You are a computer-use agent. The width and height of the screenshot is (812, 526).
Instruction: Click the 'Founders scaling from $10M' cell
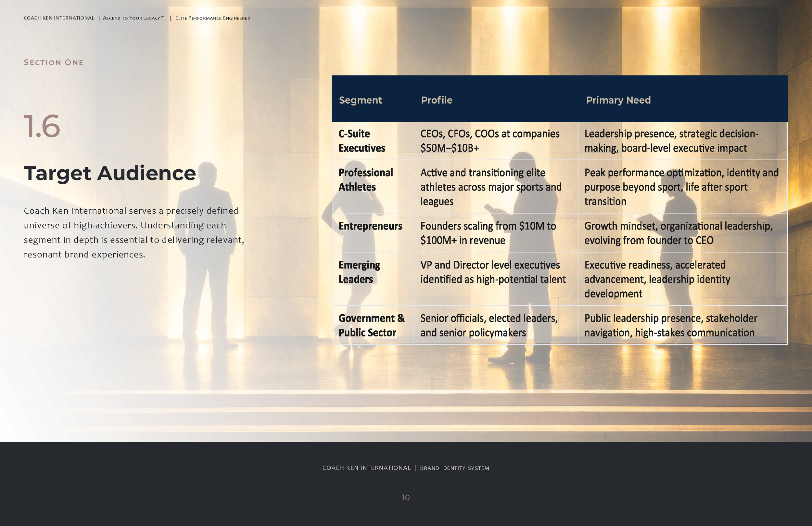coord(496,233)
